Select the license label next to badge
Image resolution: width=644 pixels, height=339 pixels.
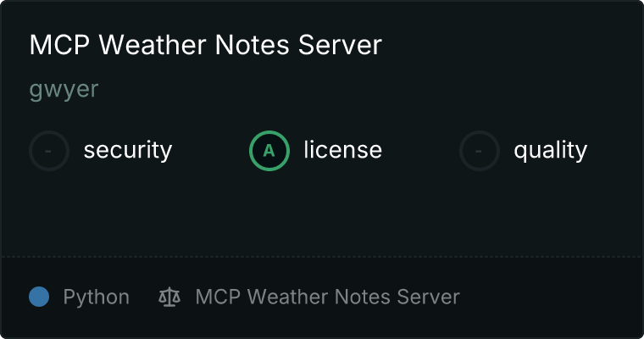click(343, 149)
